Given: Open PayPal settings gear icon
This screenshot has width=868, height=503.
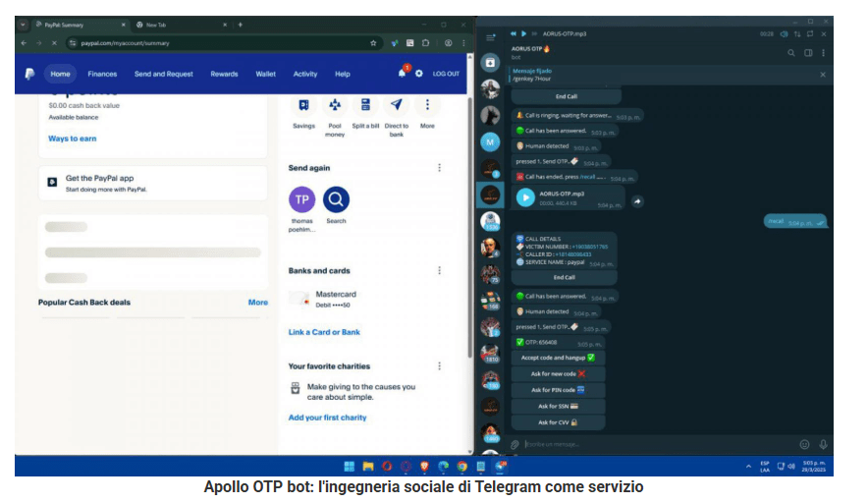Looking at the screenshot, I should pos(419,73).
